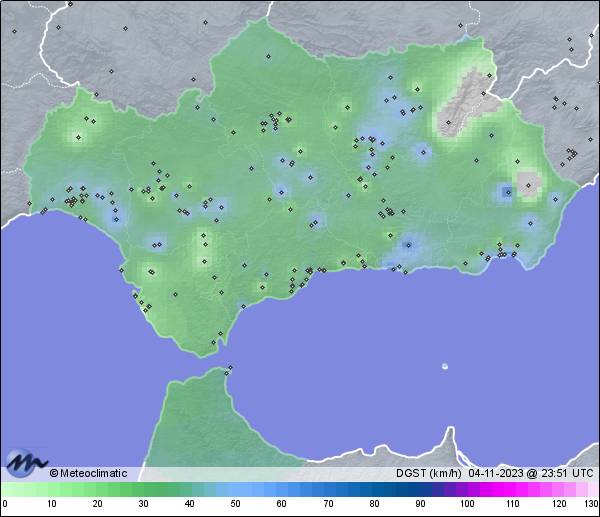
Task: Click the DGST (km/h) label
Action: pyautogui.click(x=427, y=473)
